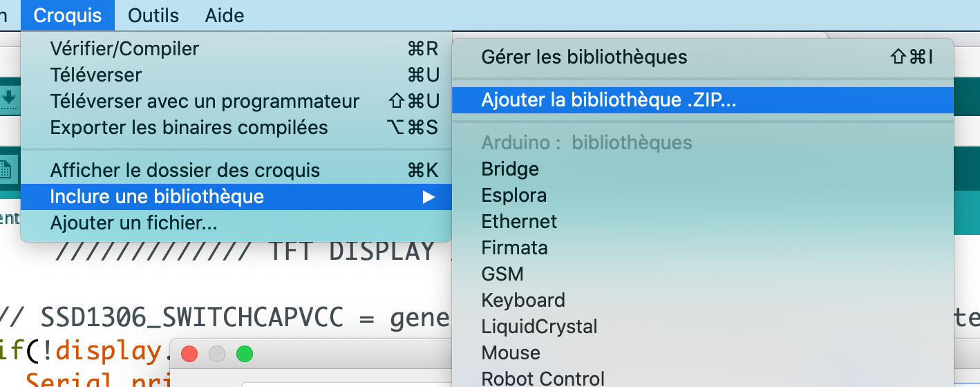
Task: Include the Ethernet library
Action: coord(519,222)
